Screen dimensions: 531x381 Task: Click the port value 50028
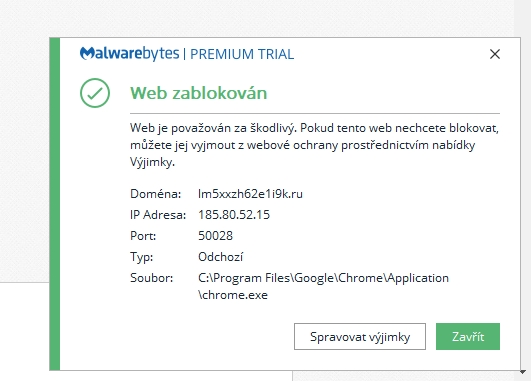tap(215, 236)
